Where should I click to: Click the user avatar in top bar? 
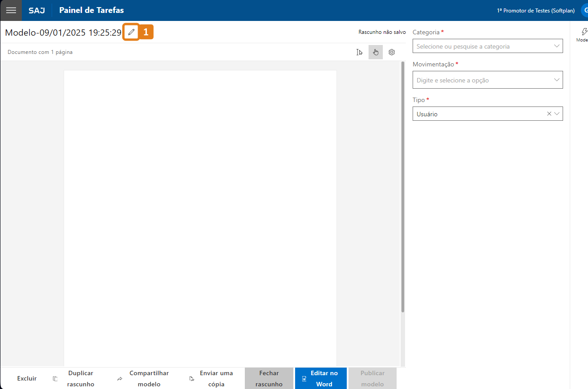[584, 10]
